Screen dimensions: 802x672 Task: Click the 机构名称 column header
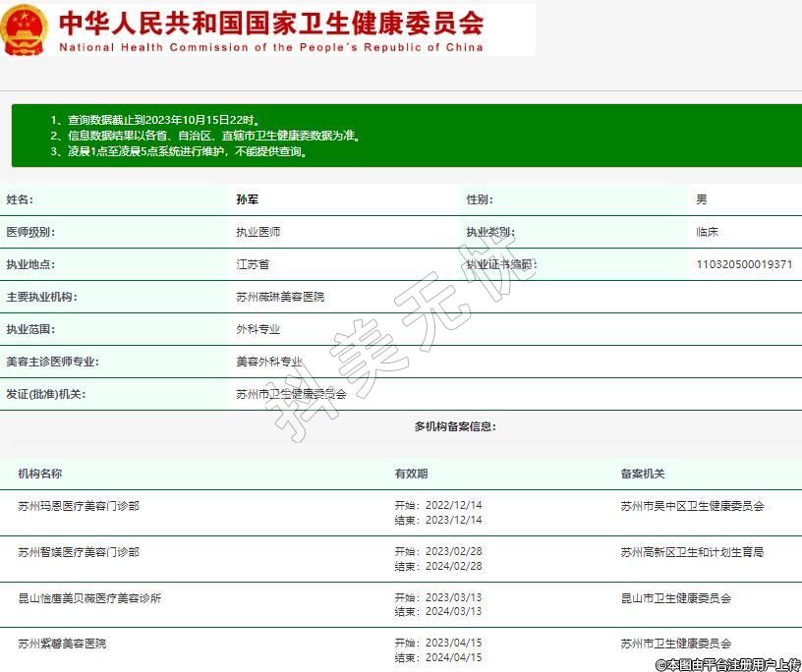coord(39,474)
